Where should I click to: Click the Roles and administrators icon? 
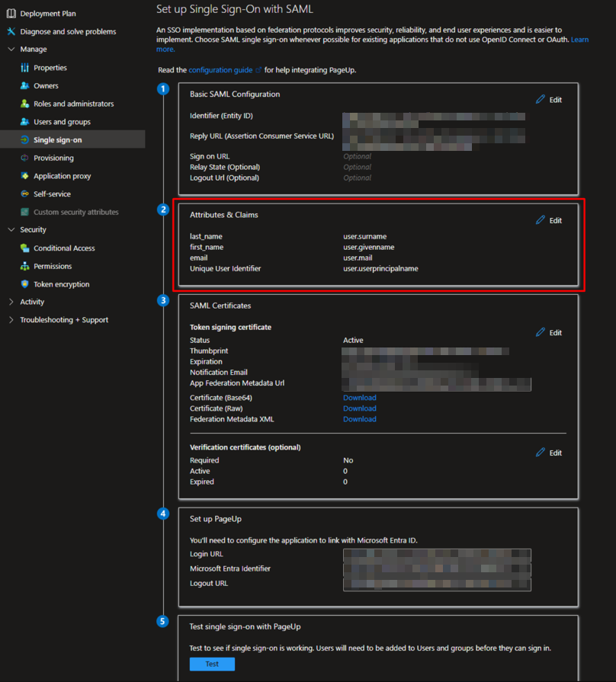(x=25, y=104)
